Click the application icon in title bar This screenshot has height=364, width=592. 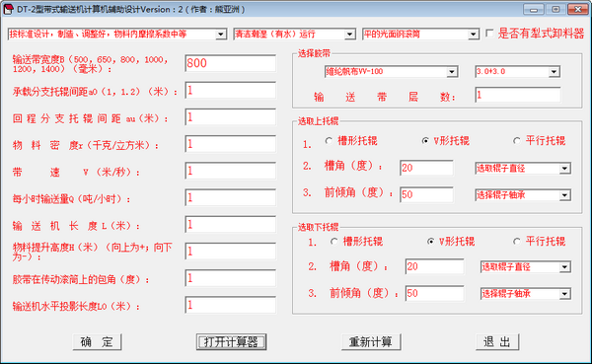coord(8,10)
